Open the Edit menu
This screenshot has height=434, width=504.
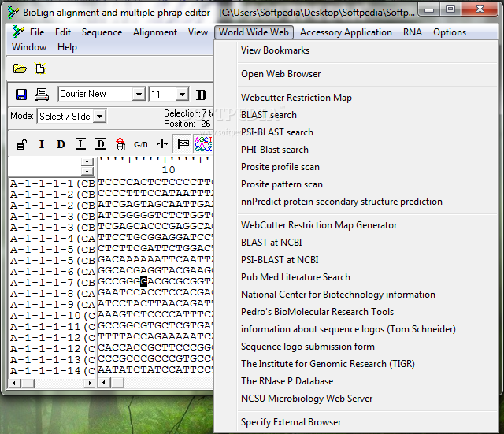(x=63, y=32)
